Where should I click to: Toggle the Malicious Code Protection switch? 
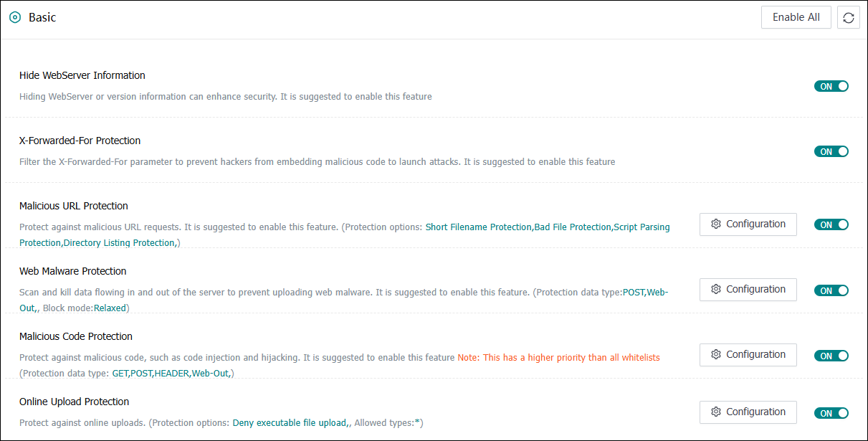[x=831, y=356]
